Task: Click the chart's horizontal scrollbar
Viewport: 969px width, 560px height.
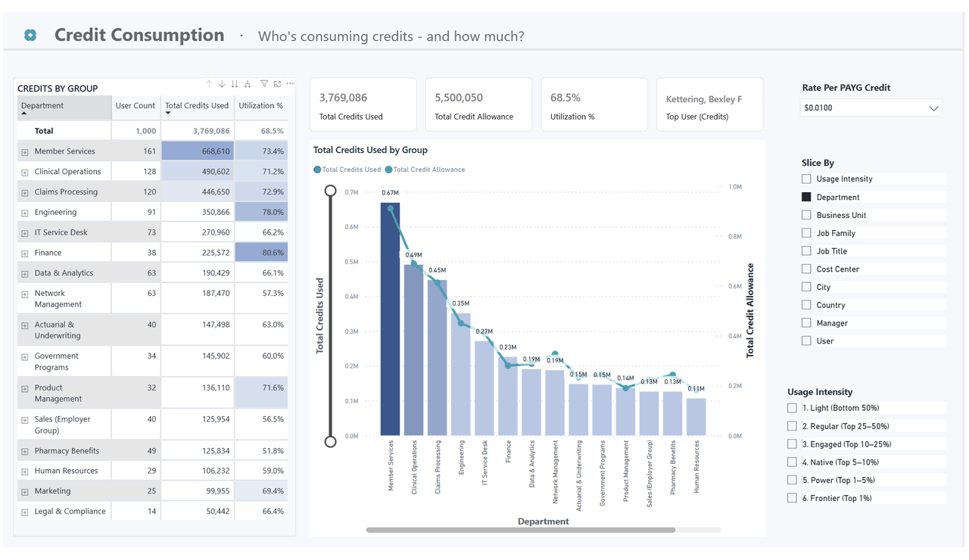Action: 521,530
